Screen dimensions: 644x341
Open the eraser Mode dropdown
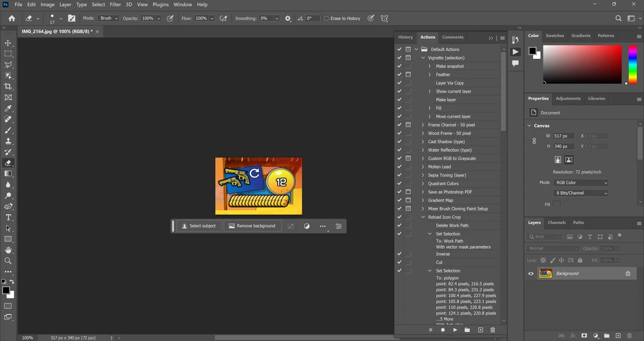pyautogui.click(x=108, y=19)
